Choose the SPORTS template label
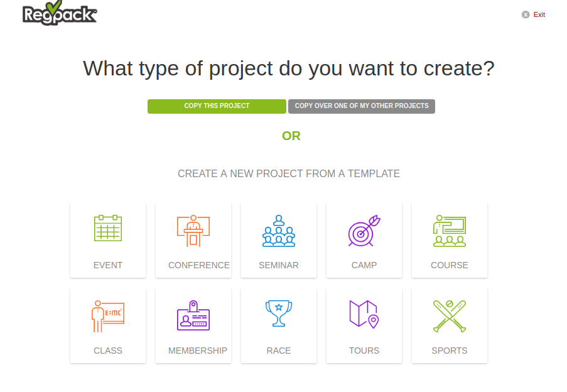Viewport: 567px width, 392px height. click(x=450, y=351)
